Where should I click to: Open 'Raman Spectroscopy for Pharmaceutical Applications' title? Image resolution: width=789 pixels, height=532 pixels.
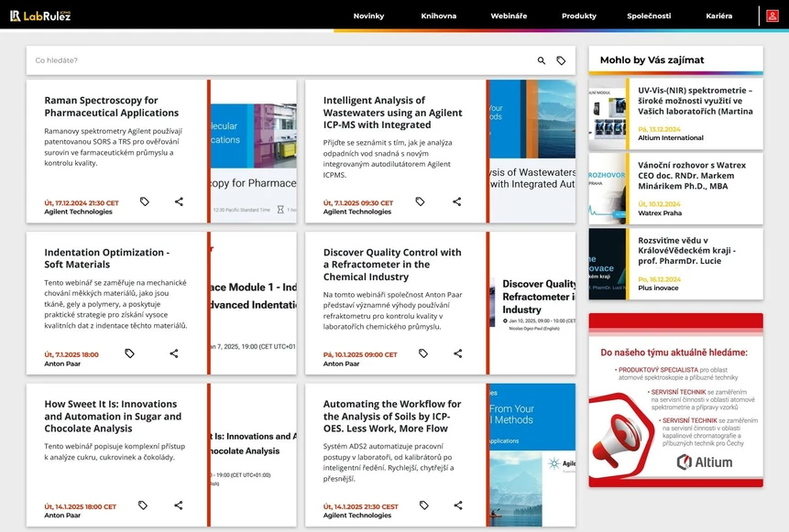point(112,106)
